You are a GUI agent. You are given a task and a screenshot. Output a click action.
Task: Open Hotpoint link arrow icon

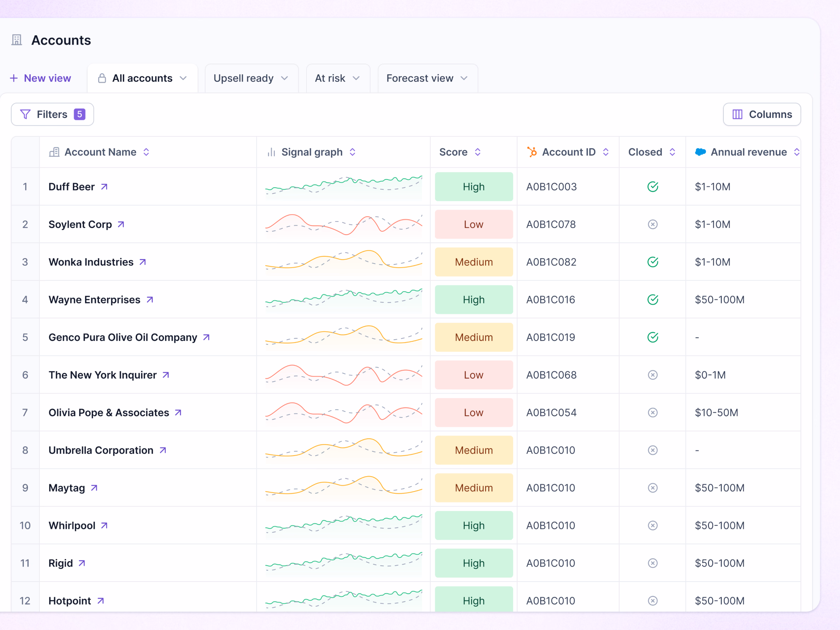tap(100, 600)
